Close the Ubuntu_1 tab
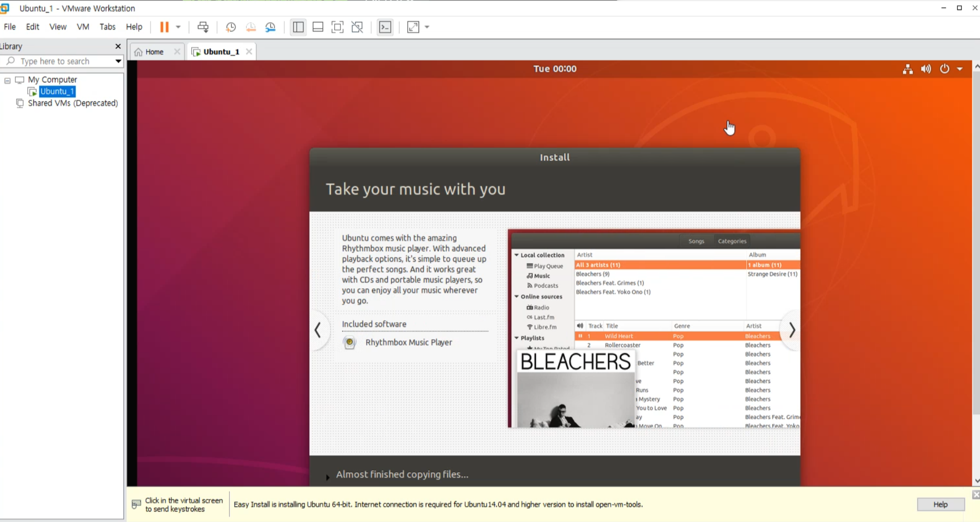The width and height of the screenshot is (980, 522). point(249,52)
